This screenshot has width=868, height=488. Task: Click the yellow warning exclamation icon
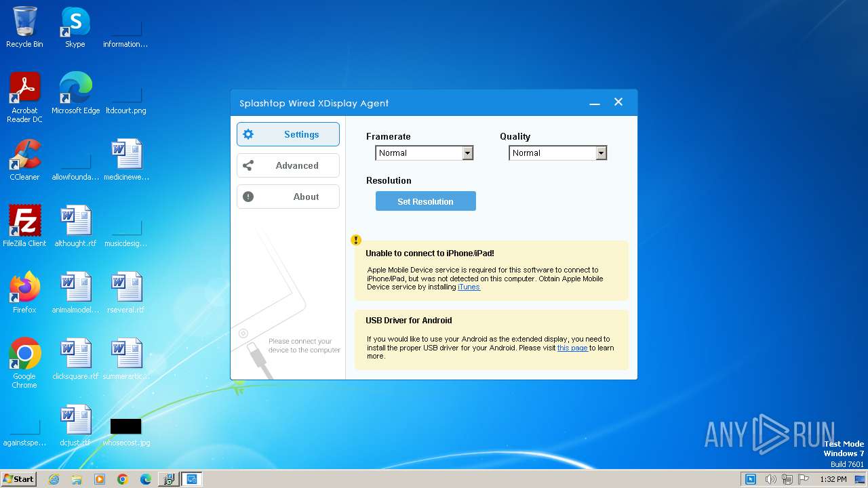[x=356, y=240]
